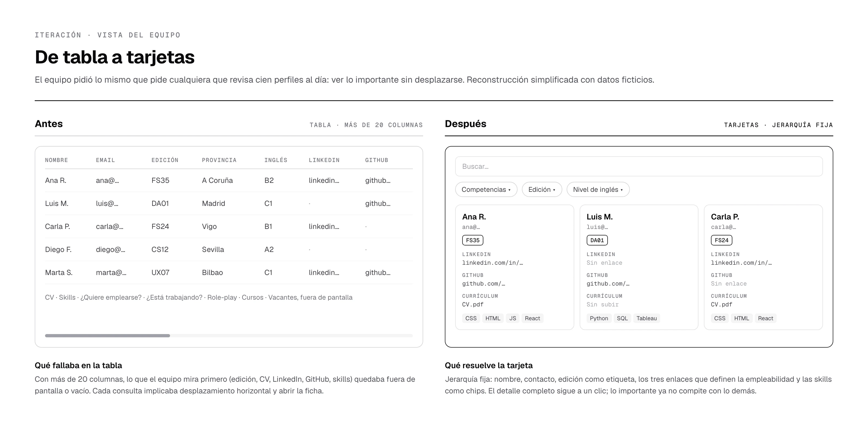Image resolution: width=868 pixels, height=427 pixels.
Task: Select the SQL skill chip
Action: click(622, 318)
